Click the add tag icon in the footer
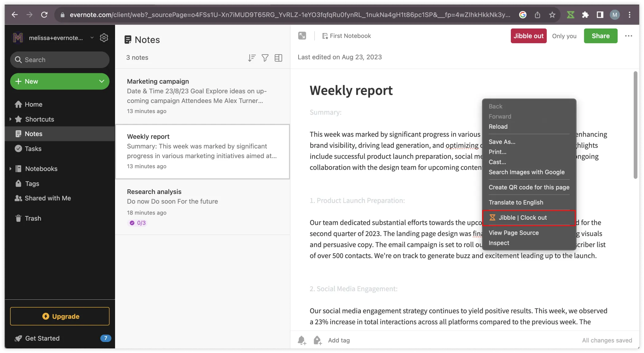 pos(318,340)
